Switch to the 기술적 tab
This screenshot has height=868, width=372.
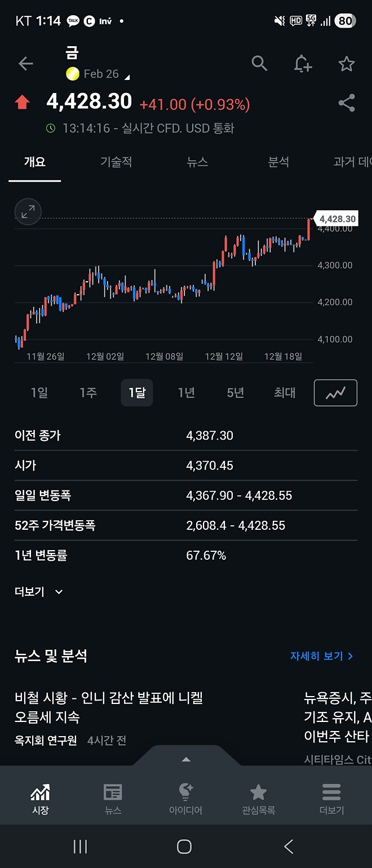point(116,163)
